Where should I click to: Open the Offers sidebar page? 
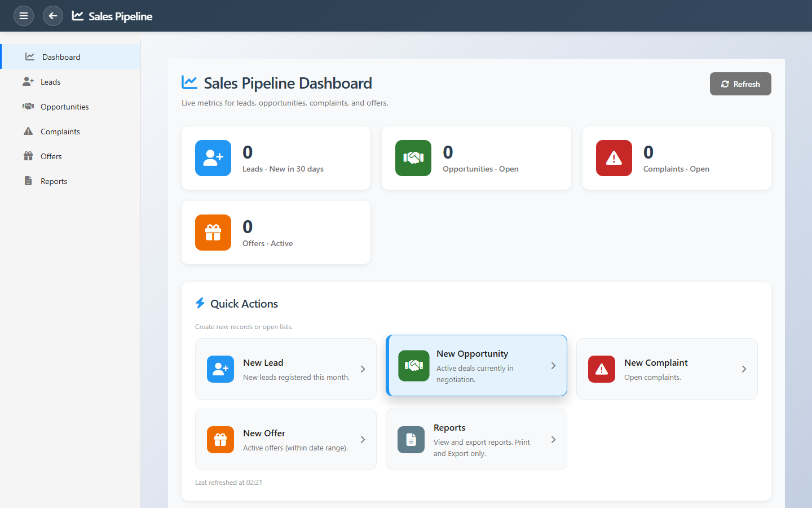pyautogui.click(x=51, y=156)
